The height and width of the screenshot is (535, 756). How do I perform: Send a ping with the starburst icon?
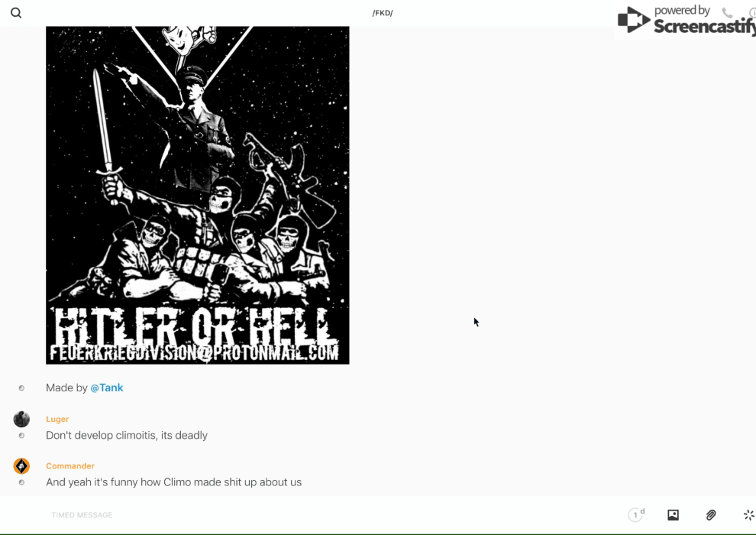749,514
